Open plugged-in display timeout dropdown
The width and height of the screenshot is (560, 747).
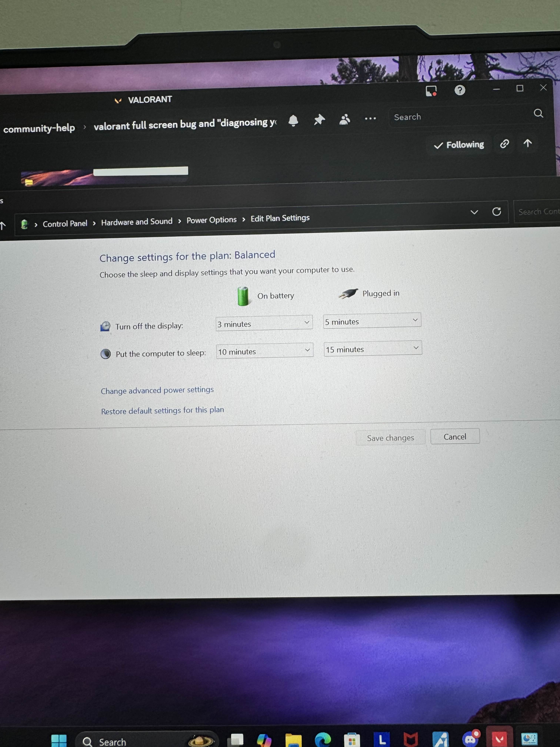372,321
